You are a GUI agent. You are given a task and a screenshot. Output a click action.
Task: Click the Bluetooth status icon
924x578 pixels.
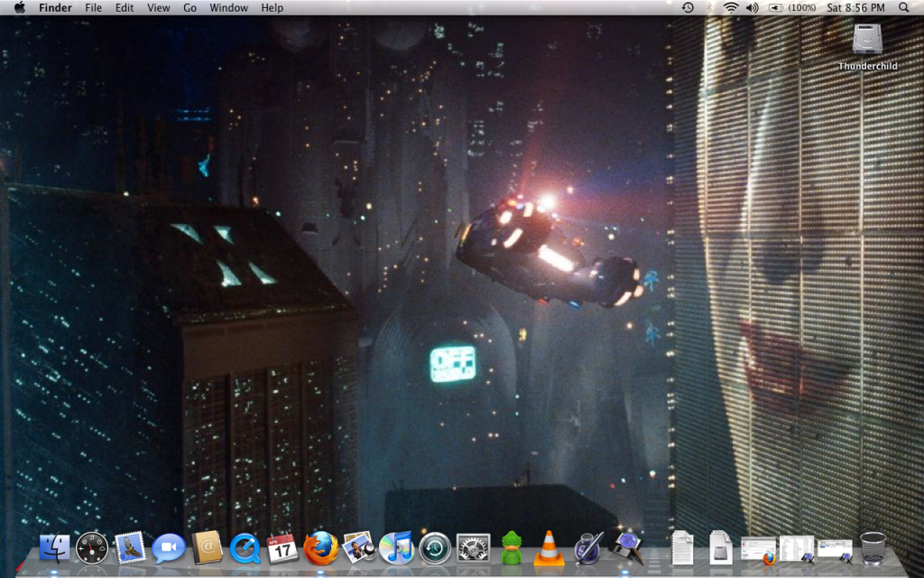pos(710,7)
